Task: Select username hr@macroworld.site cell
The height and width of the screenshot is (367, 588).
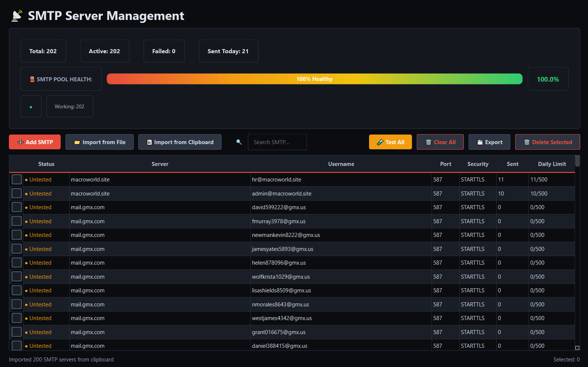Action: pyautogui.click(x=341, y=180)
